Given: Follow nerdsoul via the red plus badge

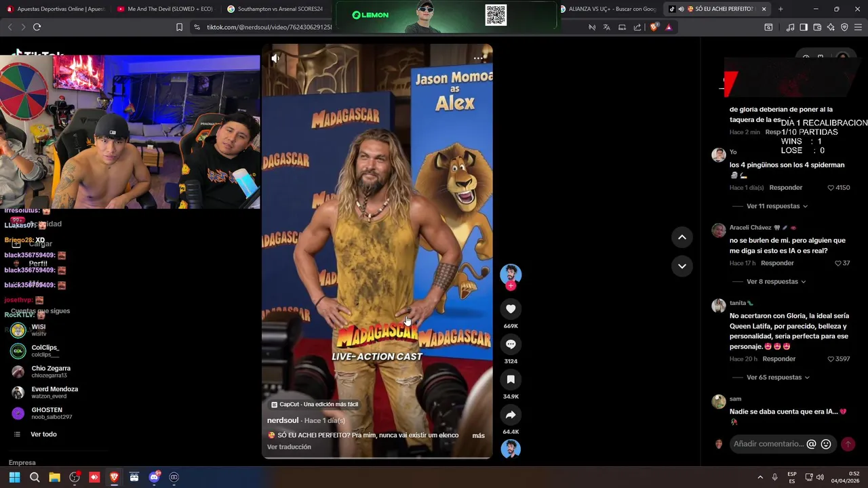Looking at the screenshot, I should [x=511, y=286].
